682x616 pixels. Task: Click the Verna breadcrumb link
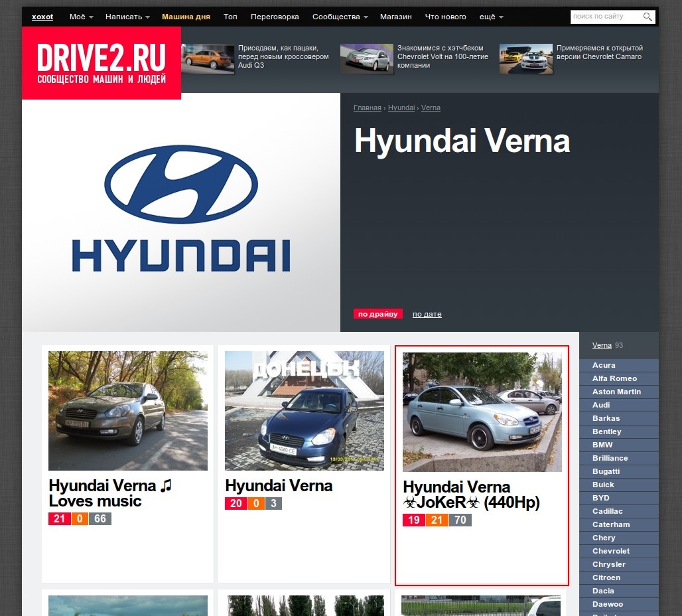tap(431, 108)
